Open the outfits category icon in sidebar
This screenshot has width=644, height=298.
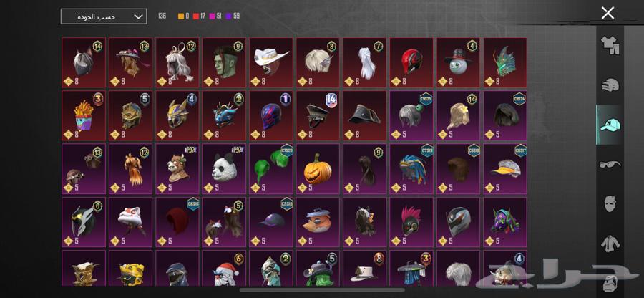[610, 46]
